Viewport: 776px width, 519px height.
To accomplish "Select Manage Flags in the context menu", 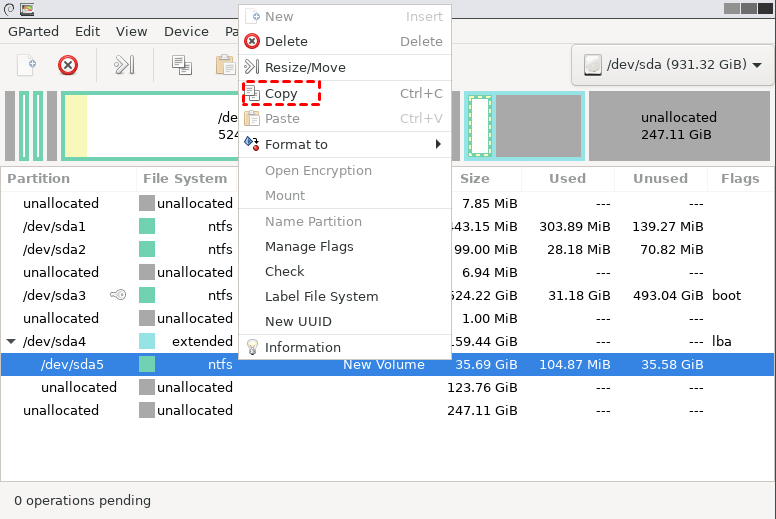I will coord(309,246).
